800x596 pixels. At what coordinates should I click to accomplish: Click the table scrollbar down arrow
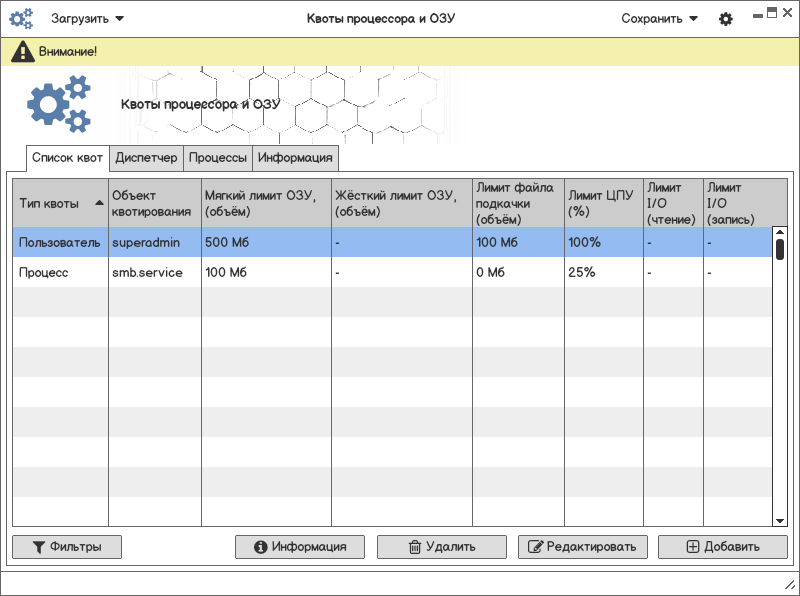click(780, 520)
